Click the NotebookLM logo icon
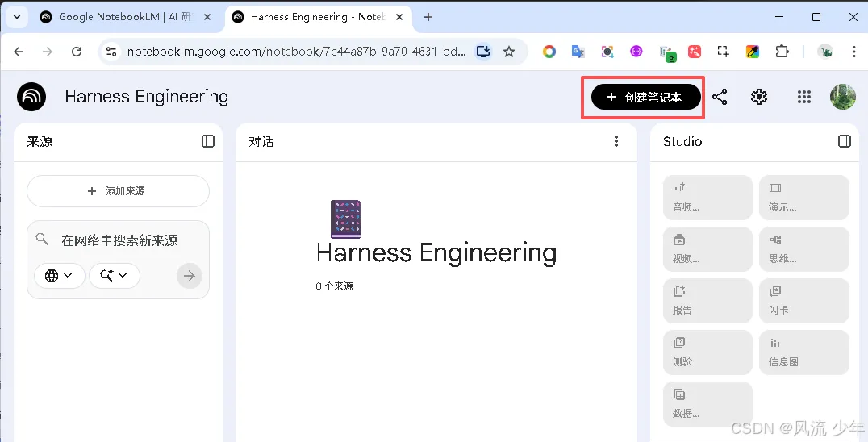This screenshot has width=868, height=442. pyautogui.click(x=31, y=97)
